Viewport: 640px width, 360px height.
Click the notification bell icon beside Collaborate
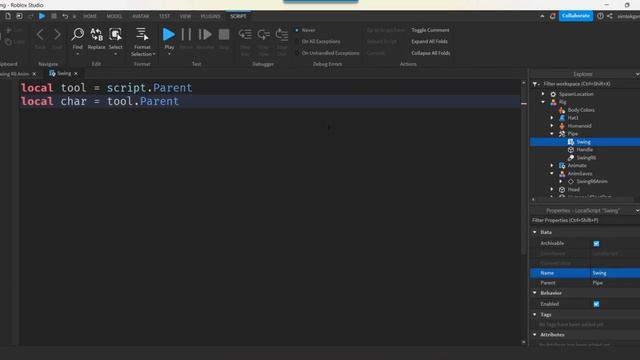click(552, 16)
